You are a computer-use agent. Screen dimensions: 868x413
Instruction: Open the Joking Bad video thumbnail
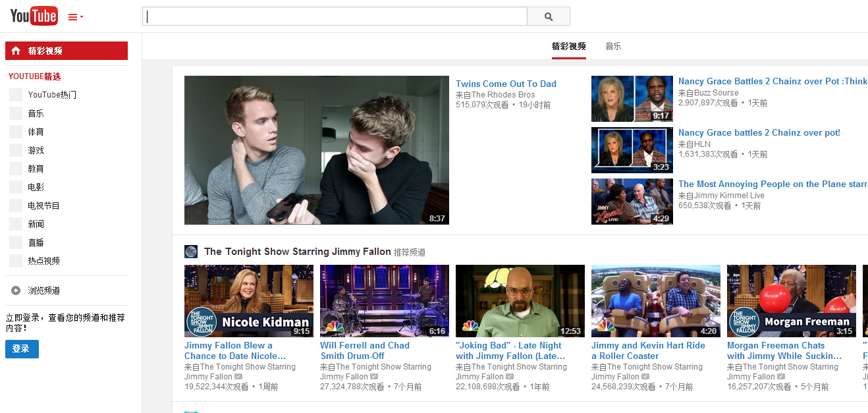tap(520, 301)
